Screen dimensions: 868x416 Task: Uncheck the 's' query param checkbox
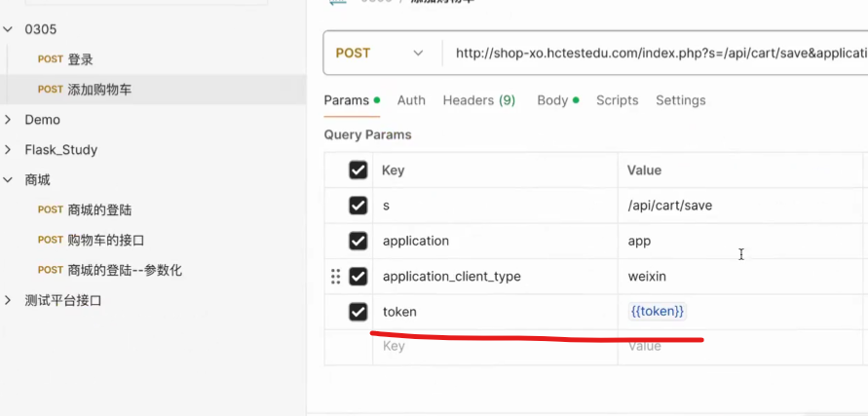[x=359, y=206]
